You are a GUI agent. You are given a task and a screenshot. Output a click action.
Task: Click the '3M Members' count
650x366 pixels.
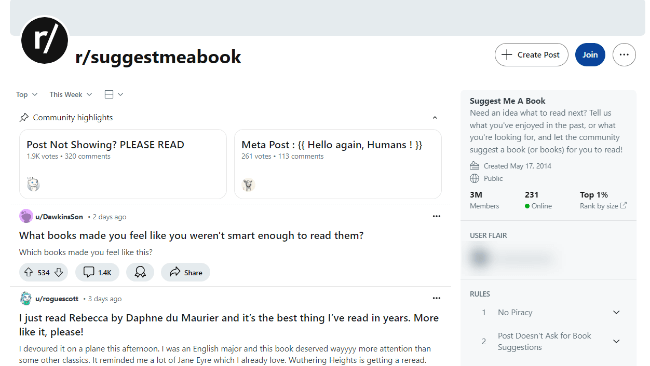coord(484,200)
